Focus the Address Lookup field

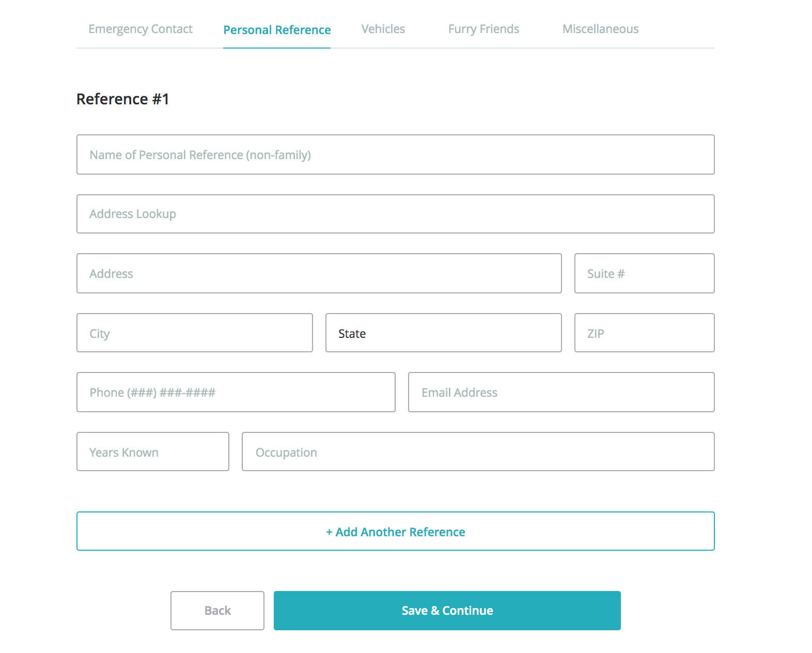point(395,214)
